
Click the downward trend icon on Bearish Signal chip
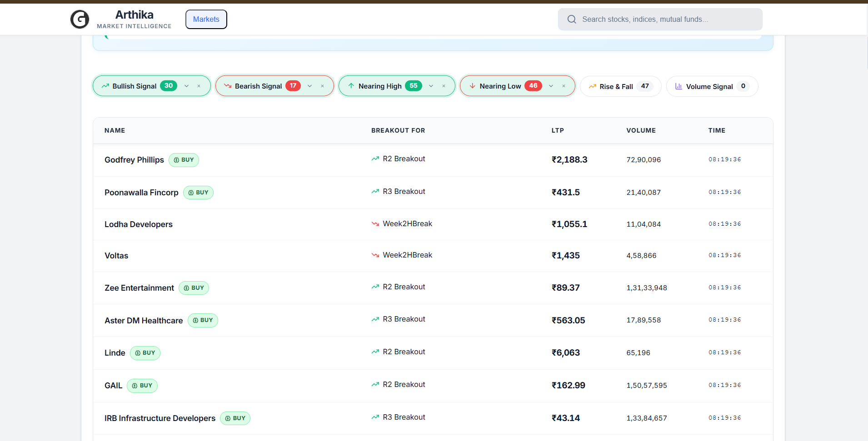click(x=228, y=85)
